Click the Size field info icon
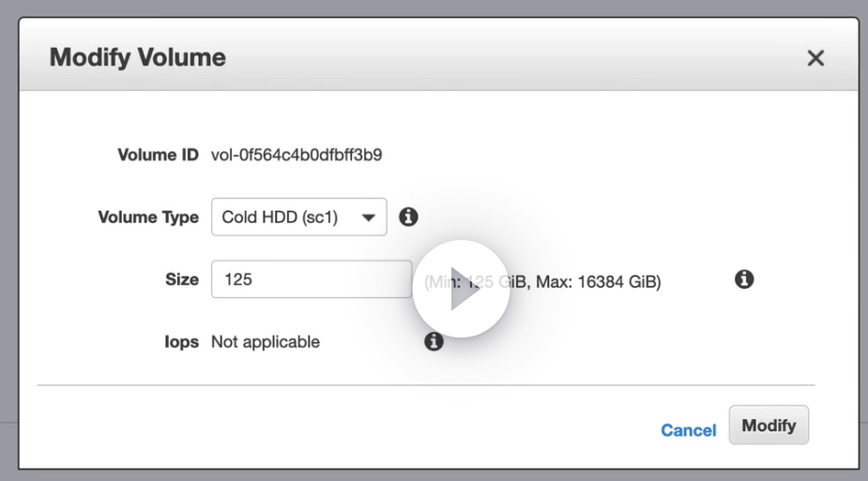 tap(744, 279)
